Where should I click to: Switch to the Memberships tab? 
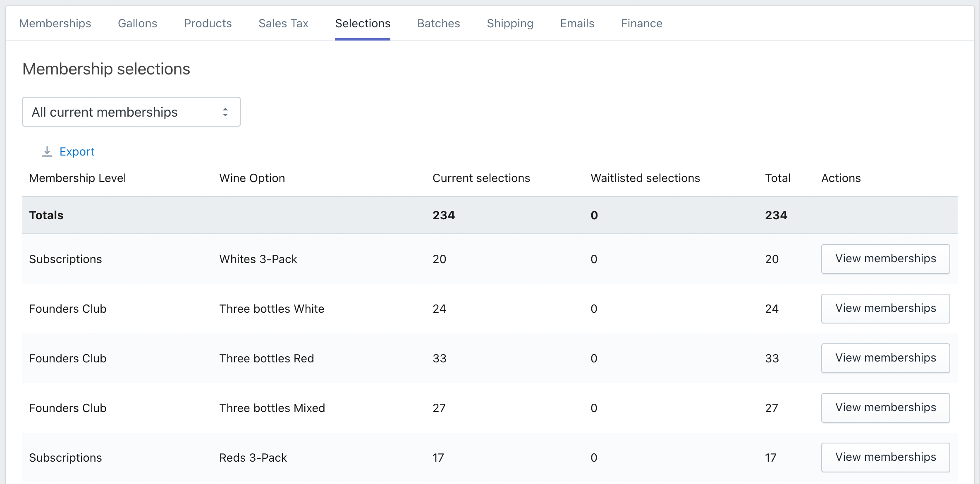[55, 24]
